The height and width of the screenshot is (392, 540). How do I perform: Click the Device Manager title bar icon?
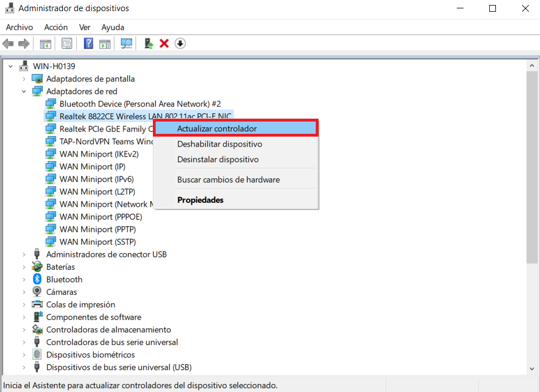pyautogui.click(x=9, y=8)
